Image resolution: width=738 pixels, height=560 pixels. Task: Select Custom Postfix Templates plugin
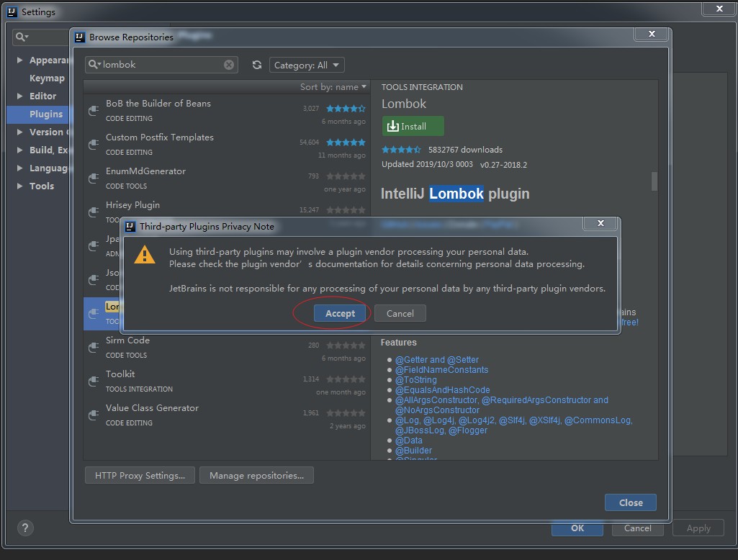click(x=226, y=145)
